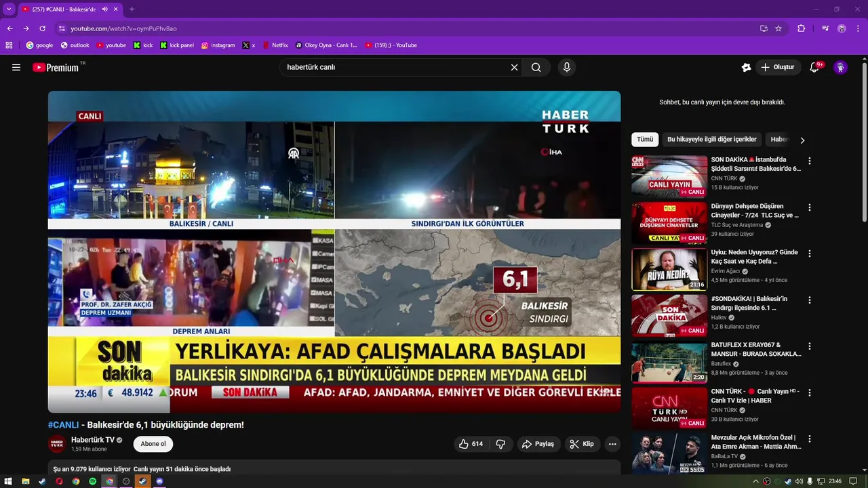Image resolution: width=868 pixels, height=488 pixels.
Task: Go back with the browser back arrow
Action: click(x=9, y=28)
